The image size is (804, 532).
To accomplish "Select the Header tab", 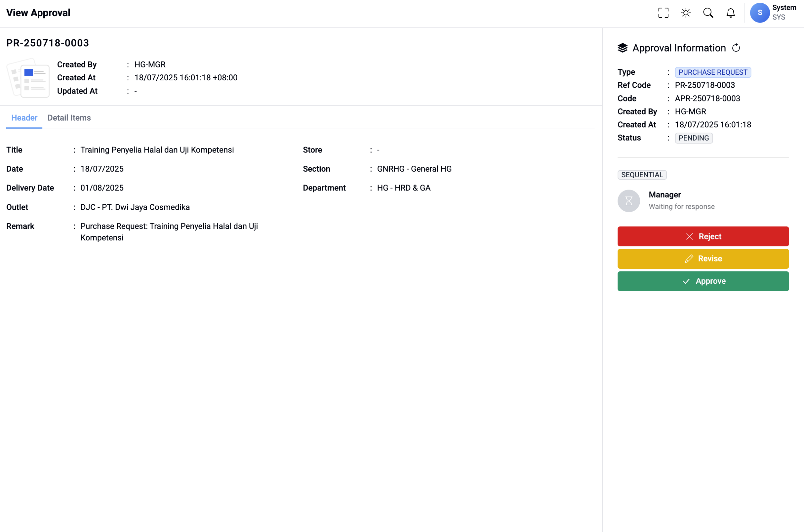I will tap(24, 118).
